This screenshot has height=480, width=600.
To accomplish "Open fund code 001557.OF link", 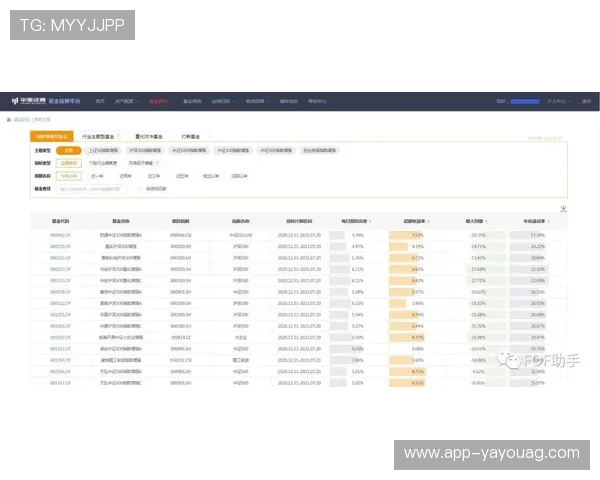I will (x=60, y=383).
